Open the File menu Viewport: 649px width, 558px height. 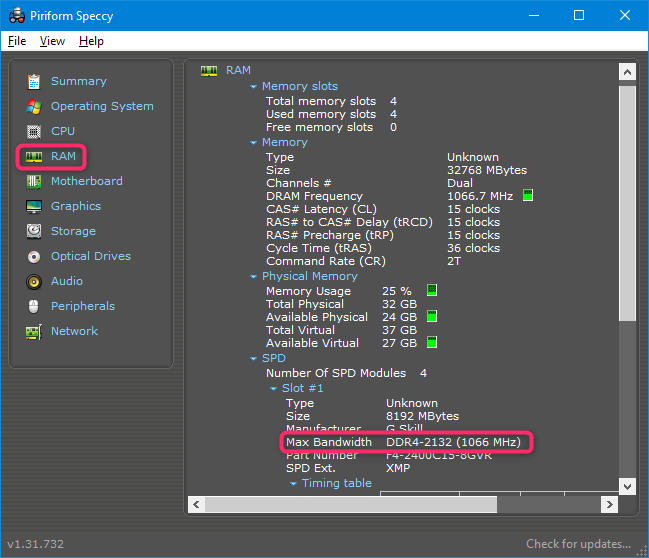[x=17, y=41]
